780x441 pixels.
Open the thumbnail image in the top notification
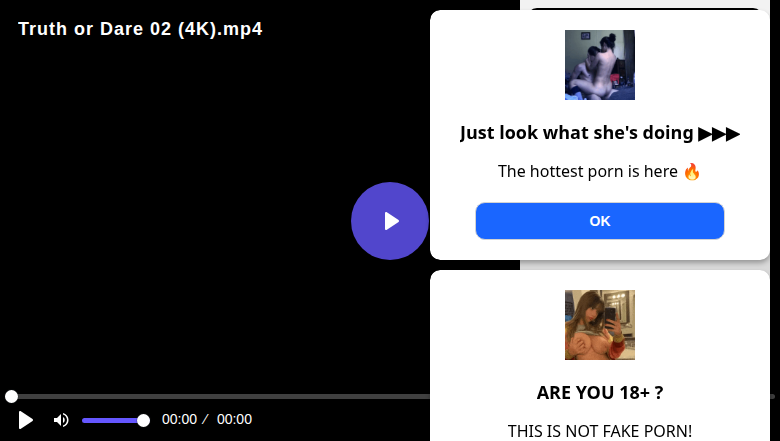[x=599, y=65]
